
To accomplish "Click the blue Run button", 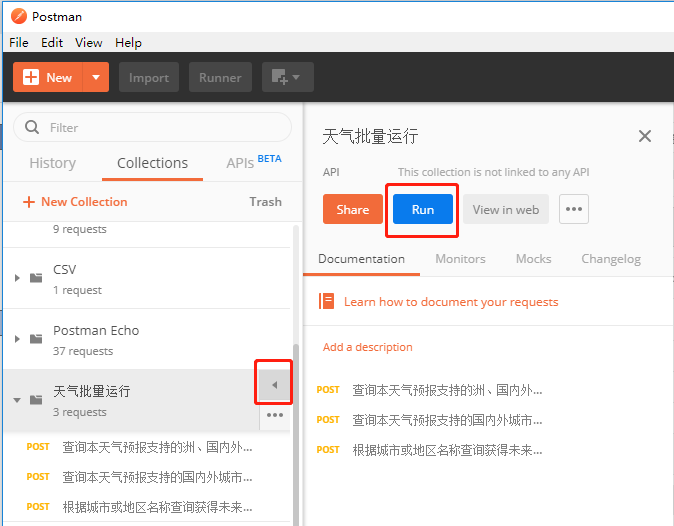I will (423, 209).
